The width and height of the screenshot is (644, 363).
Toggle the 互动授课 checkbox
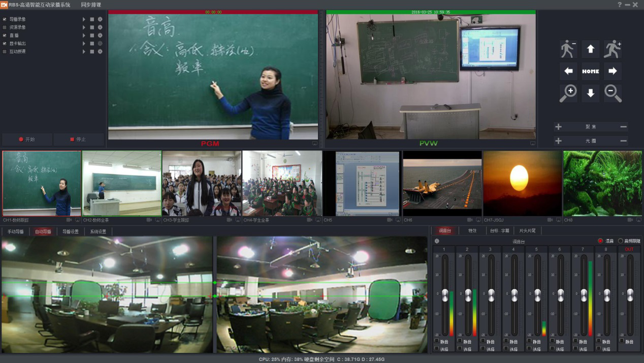pyautogui.click(x=5, y=51)
